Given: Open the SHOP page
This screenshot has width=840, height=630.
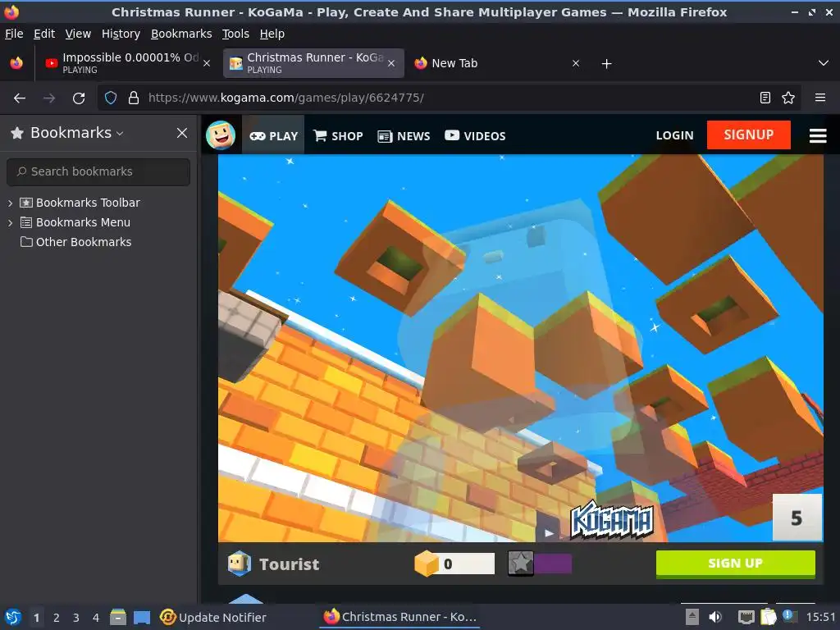Looking at the screenshot, I should tap(338, 136).
